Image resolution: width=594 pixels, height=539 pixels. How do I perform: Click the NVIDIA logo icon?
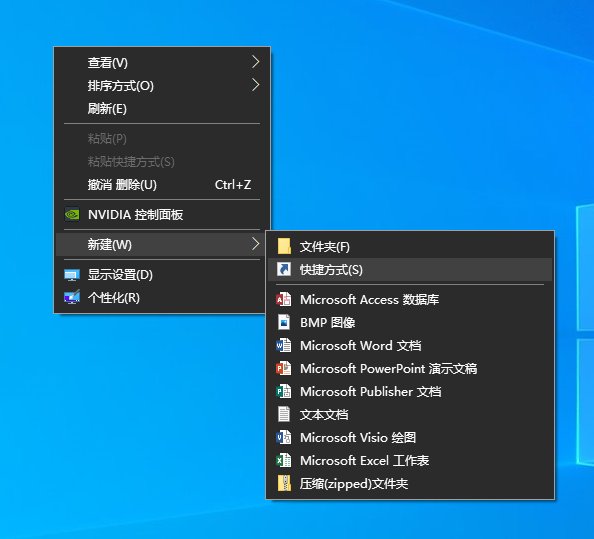[x=72, y=215]
